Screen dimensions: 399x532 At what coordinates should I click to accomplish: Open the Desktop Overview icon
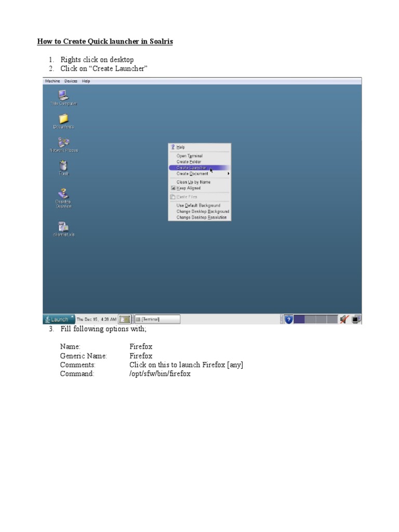(x=63, y=198)
